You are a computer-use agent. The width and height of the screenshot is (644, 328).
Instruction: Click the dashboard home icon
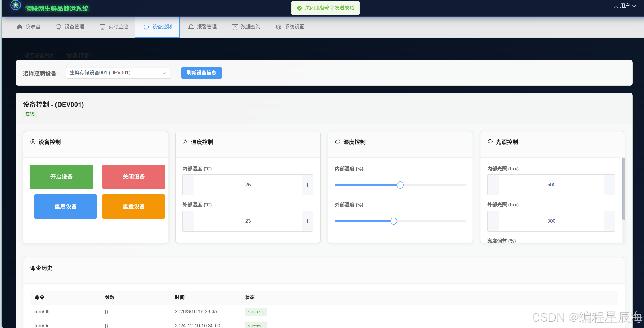(20, 27)
